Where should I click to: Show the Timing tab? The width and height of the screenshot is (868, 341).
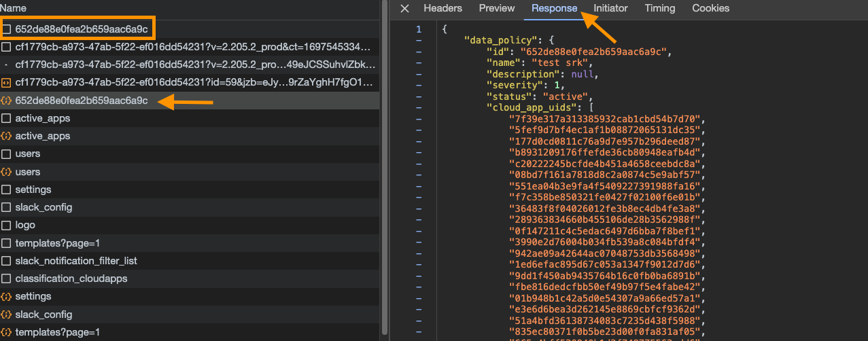pyautogui.click(x=659, y=9)
